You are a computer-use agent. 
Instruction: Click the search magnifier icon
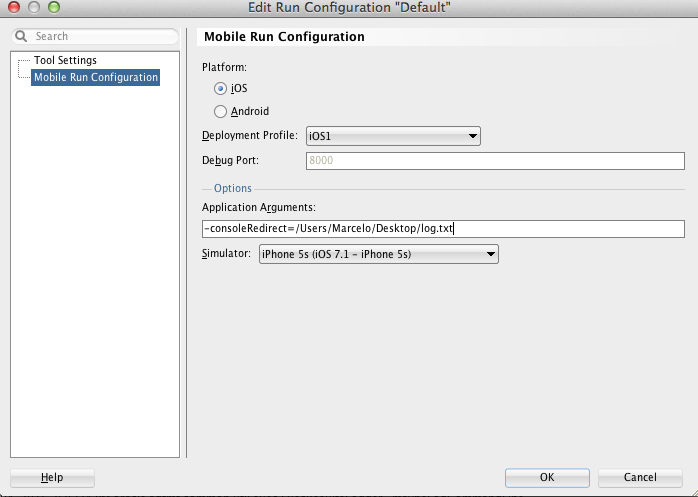click(21, 36)
